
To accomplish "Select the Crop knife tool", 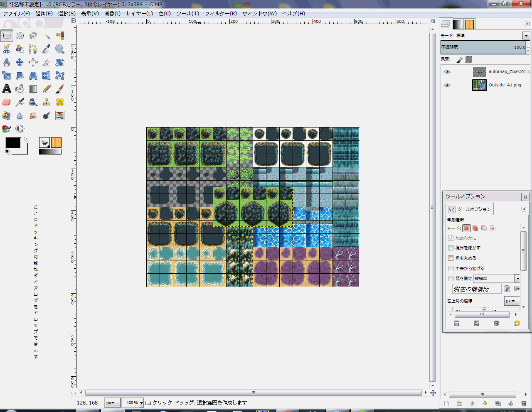I will click(x=47, y=63).
